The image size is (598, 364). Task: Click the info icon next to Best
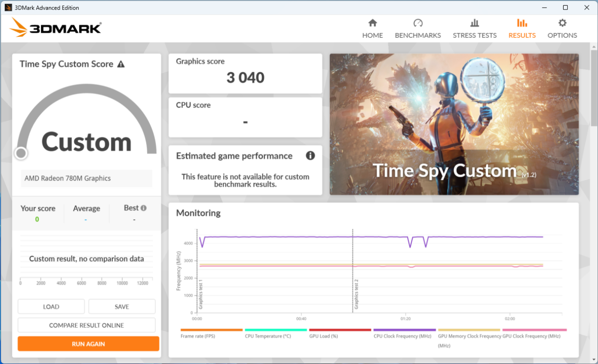pos(143,207)
